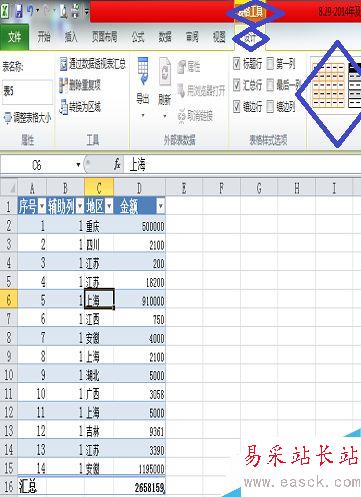
Task: Select row 10 header
Action: pos(9,375)
